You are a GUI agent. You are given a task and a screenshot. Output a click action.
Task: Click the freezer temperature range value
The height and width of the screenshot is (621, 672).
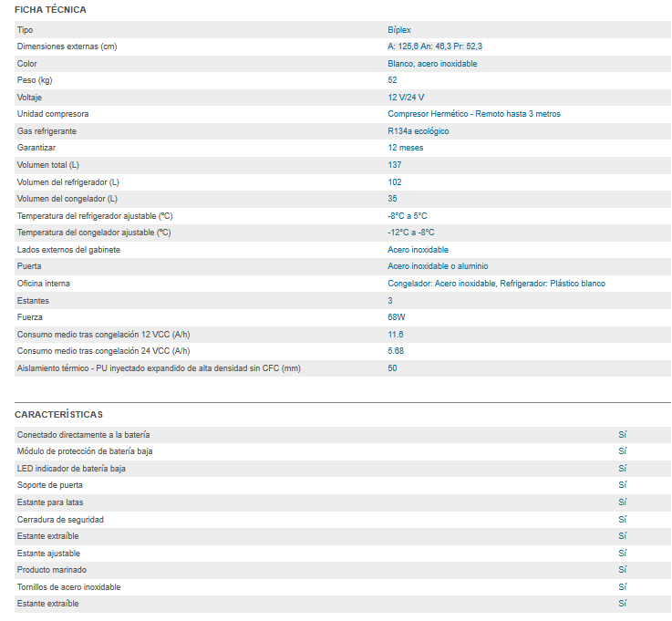[409, 233]
